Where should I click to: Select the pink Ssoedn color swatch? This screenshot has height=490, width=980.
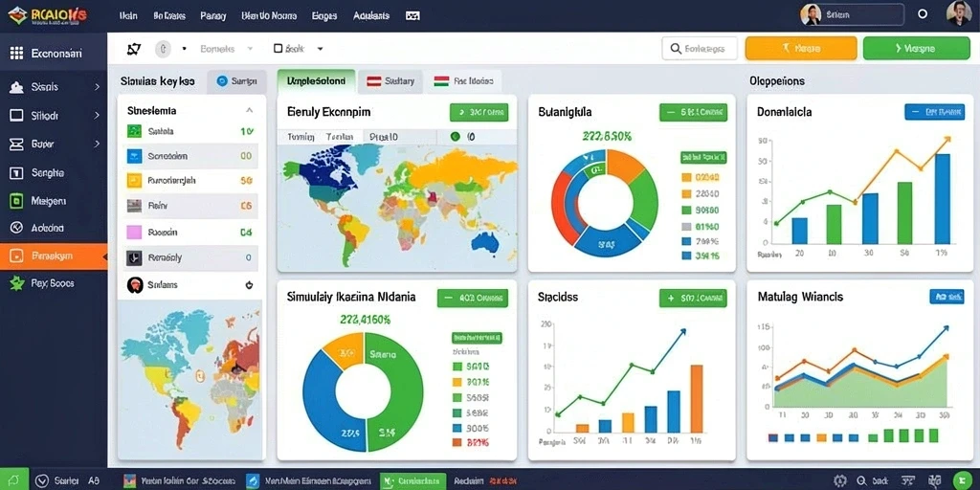[134, 233]
